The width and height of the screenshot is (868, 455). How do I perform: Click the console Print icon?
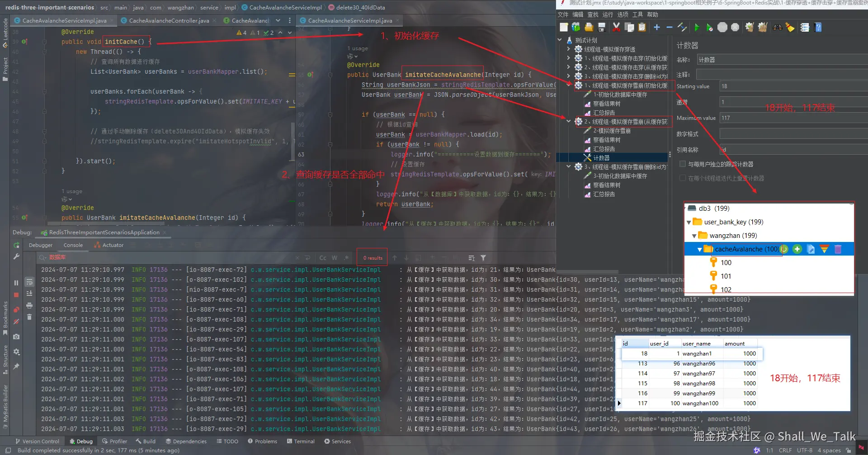tap(29, 305)
